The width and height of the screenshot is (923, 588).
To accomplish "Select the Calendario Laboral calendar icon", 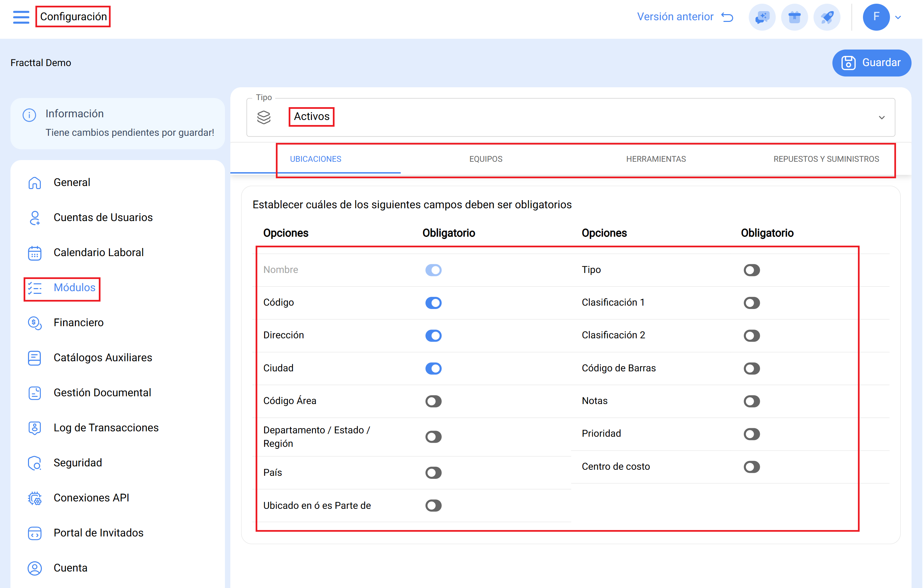I will pos(35,253).
